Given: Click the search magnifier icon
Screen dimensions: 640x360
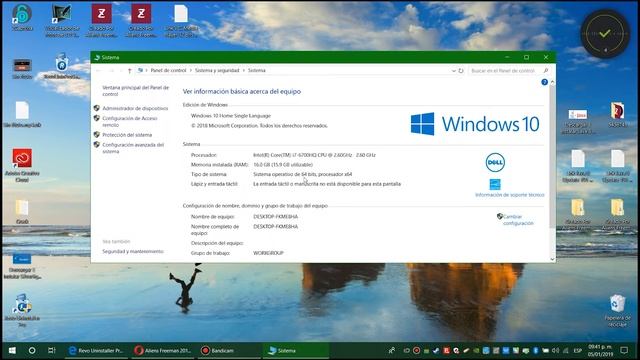Looking at the screenshot, I should (x=546, y=71).
